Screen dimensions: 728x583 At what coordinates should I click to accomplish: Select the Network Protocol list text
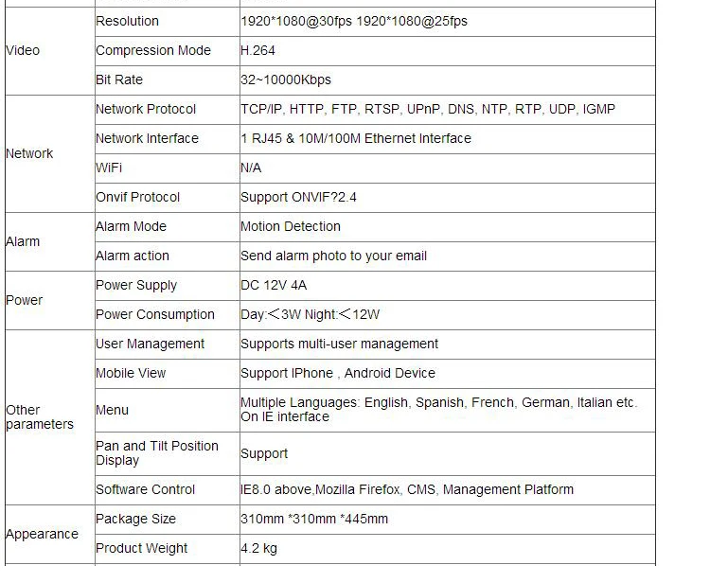(x=428, y=109)
